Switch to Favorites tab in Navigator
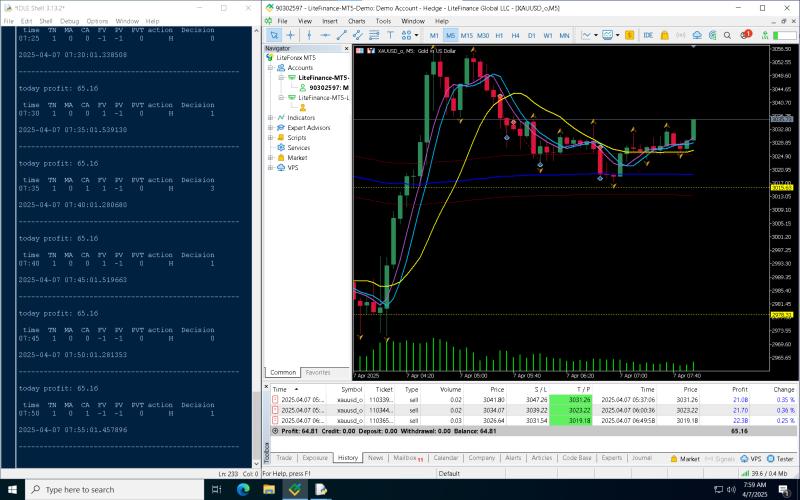800x500 pixels. [x=318, y=372]
